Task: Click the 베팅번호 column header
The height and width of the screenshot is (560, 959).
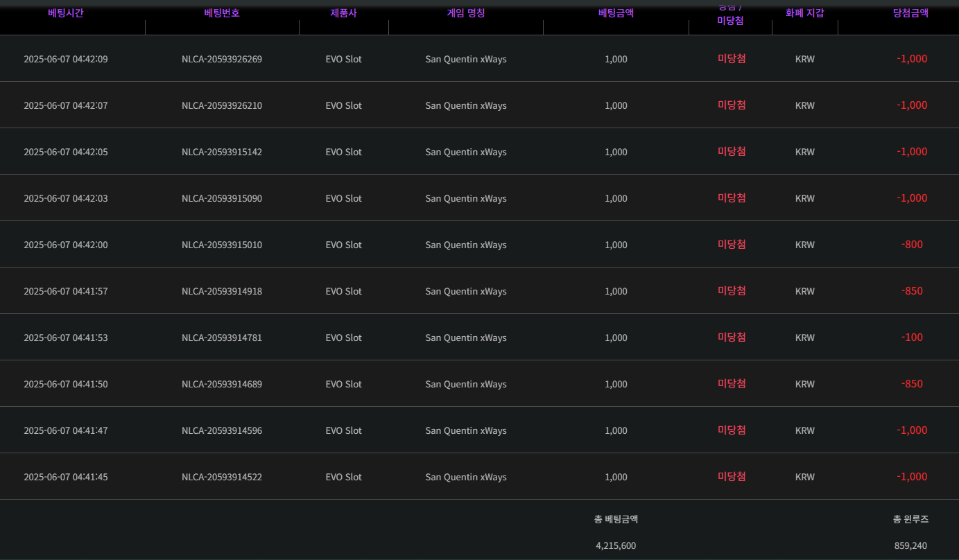Action: point(222,13)
